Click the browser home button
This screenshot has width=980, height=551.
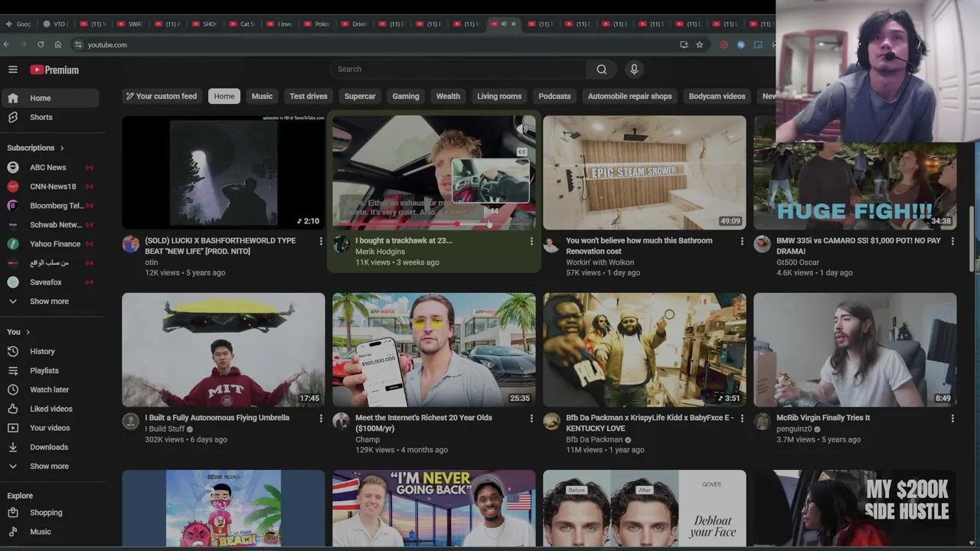[x=57, y=44]
